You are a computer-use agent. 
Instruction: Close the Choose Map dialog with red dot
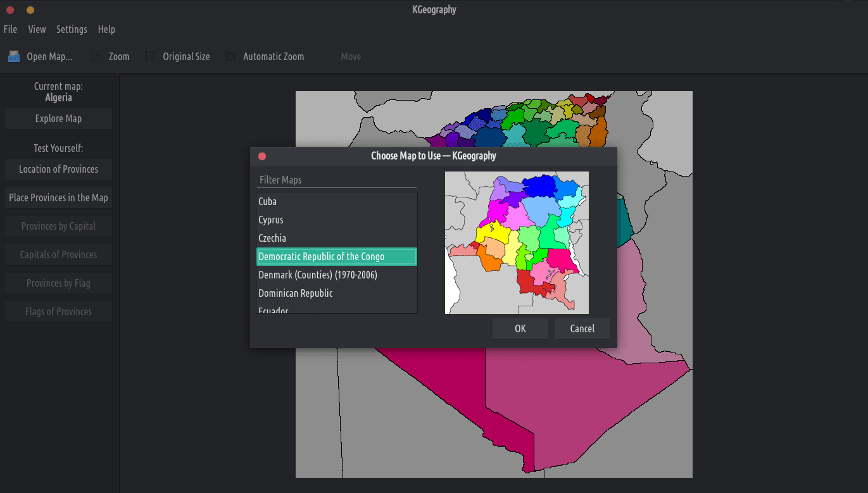262,156
